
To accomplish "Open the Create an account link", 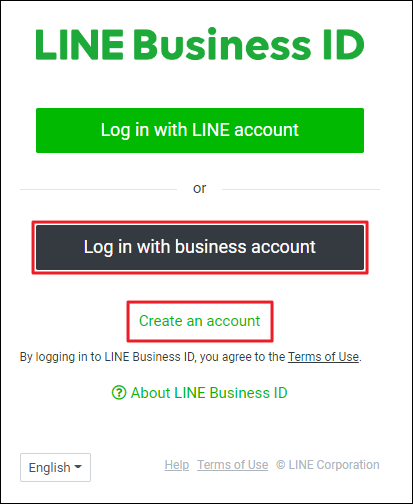I will (x=199, y=321).
